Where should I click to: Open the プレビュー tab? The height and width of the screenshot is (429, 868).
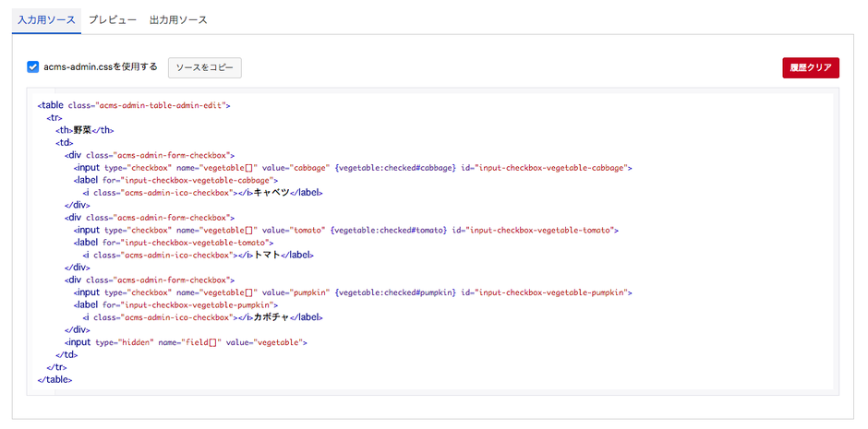tap(113, 19)
